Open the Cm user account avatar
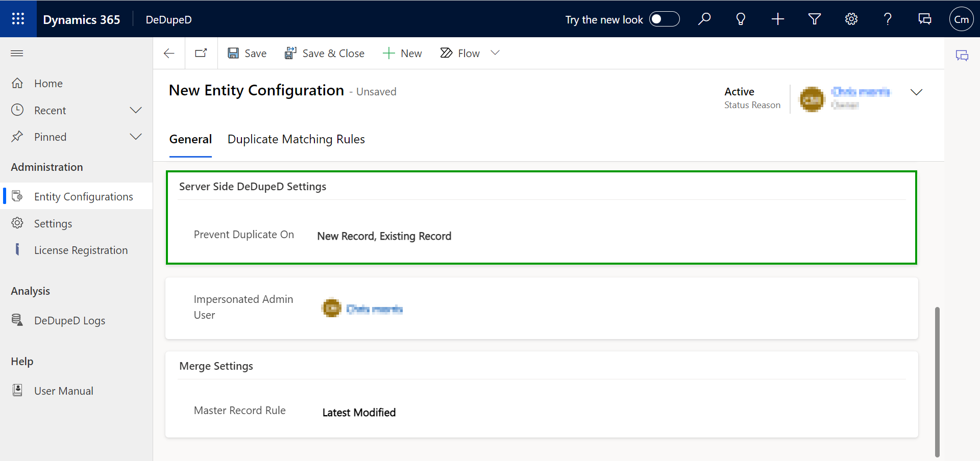 (961, 19)
